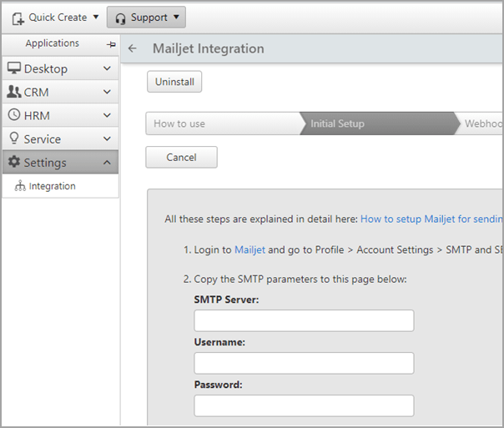Click the Service lightbulb icon

click(x=14, y=138)
